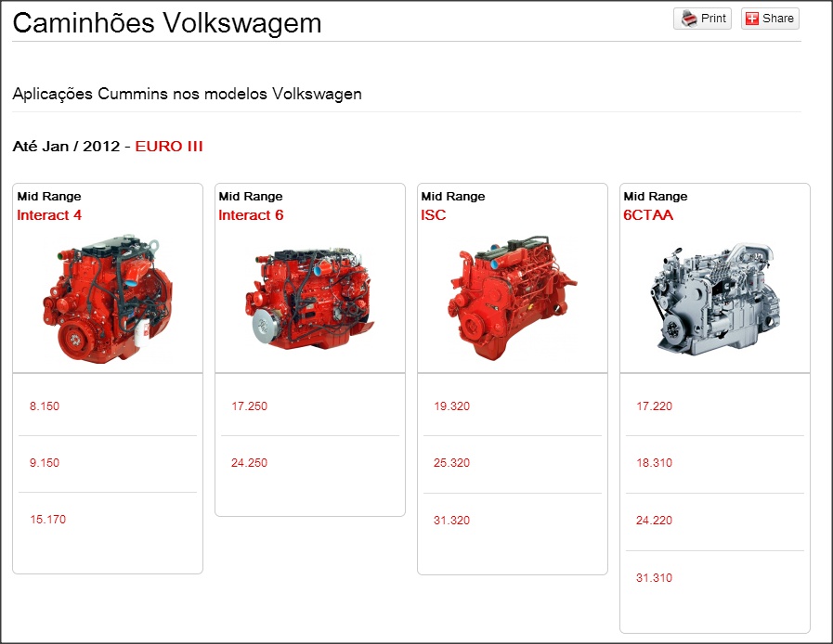Click Mid Range label above 6CTAA

coord(656,197)
